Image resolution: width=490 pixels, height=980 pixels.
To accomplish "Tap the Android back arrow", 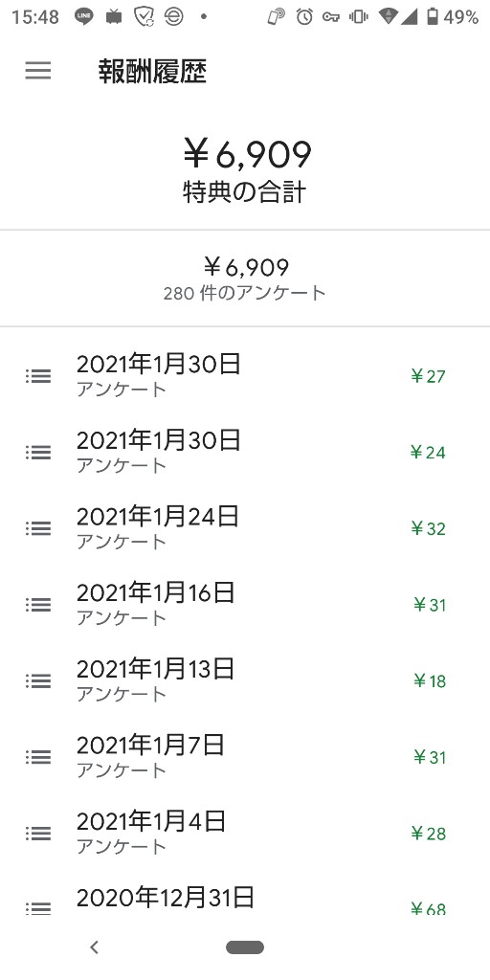I will click(x=95, y=947).
